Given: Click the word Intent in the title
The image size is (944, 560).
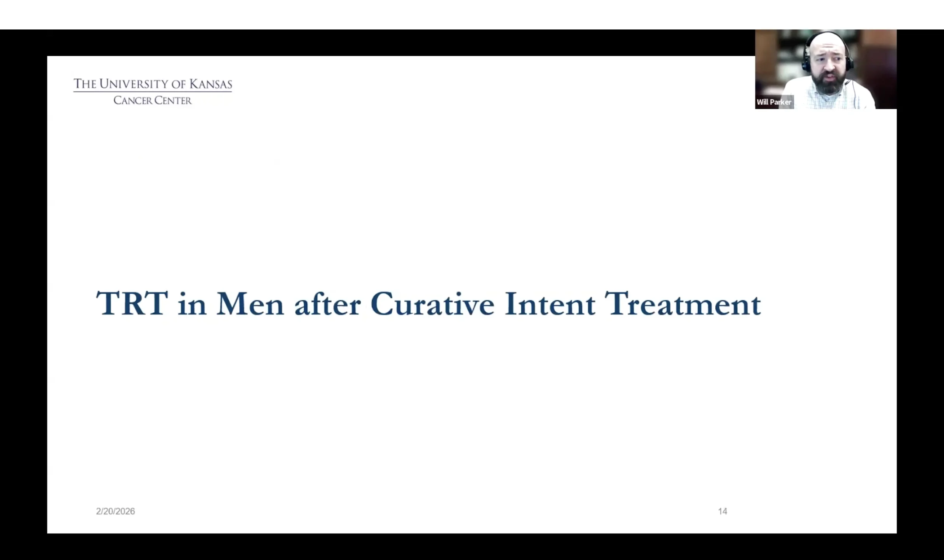Looking at the screenshot, I should click(550, 304).
